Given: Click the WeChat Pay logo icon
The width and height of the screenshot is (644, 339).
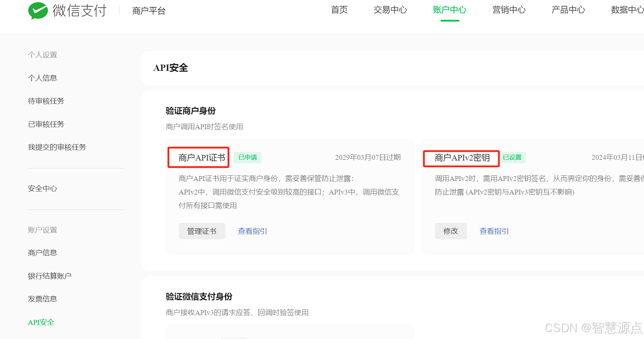Looking at the screenshot, I should pos(38,10).
